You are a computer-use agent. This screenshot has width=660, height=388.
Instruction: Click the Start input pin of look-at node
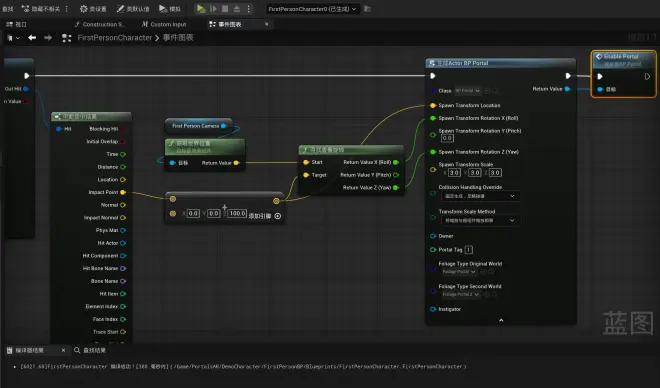tap(306, 162)
